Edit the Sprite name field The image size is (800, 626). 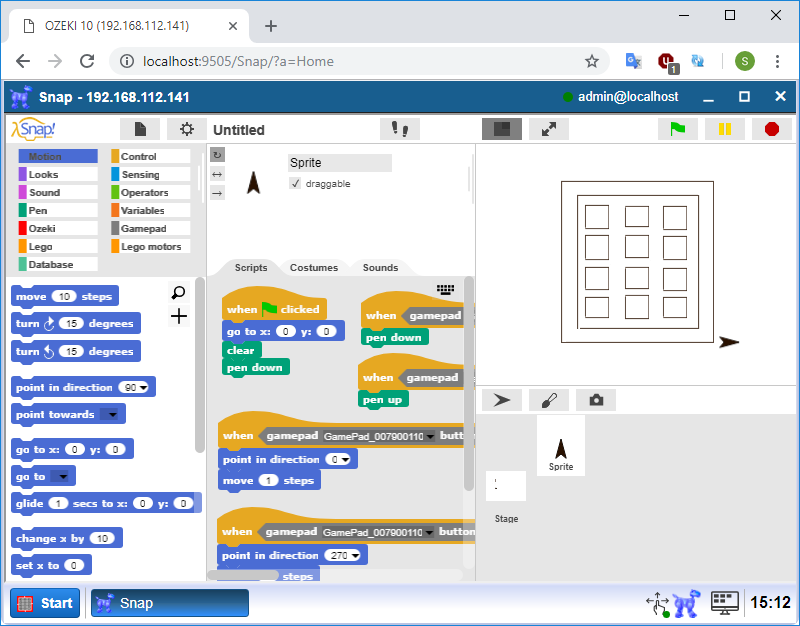point(340,163)
